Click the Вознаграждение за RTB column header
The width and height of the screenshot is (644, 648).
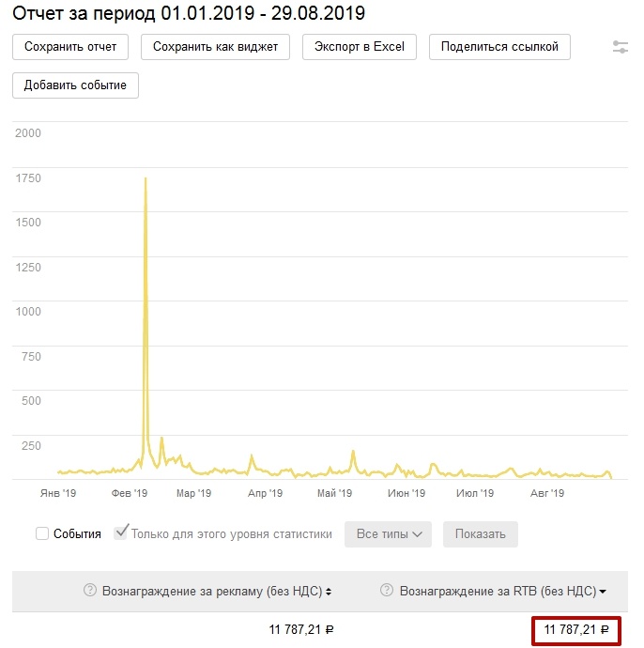click(x=498, y=591)
